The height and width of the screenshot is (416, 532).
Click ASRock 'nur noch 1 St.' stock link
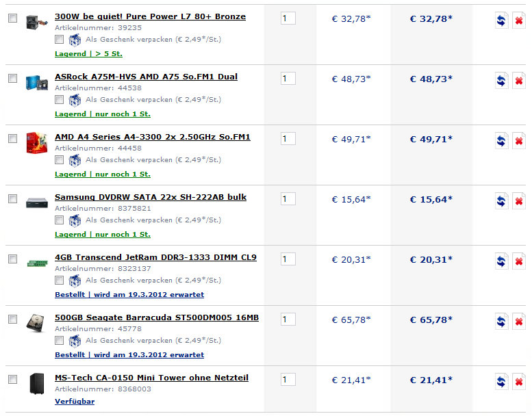tap(103, 114)
